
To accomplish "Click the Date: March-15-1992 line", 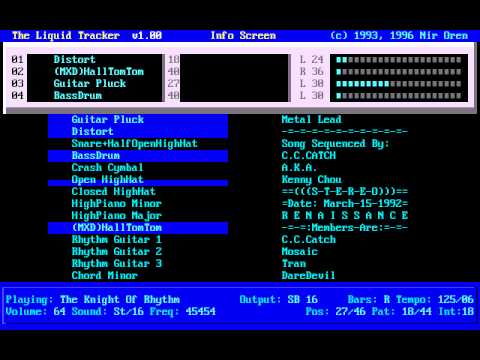I will (344, 203).
